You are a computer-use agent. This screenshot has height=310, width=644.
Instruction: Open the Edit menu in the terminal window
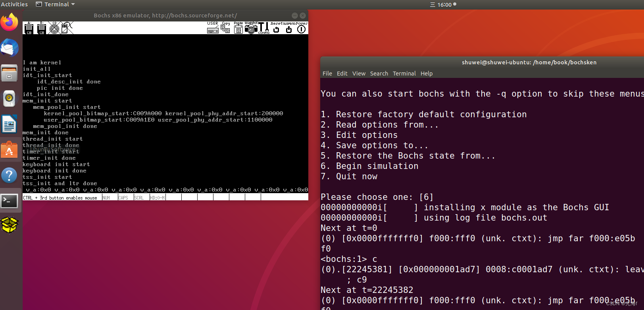coord(342,74)
